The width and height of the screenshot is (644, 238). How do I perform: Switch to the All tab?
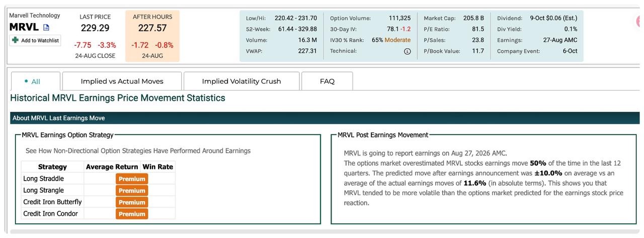pos(35,81)
